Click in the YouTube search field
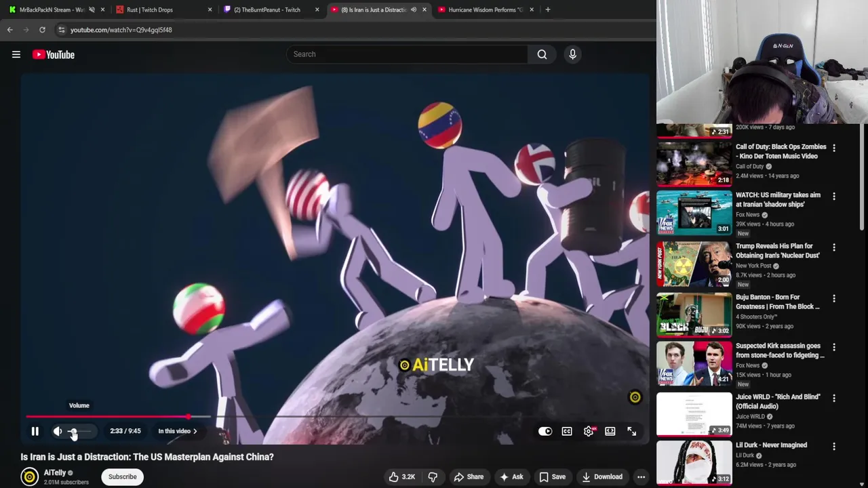The width and height of the screenshot is (868, 488). pos(407,54)
